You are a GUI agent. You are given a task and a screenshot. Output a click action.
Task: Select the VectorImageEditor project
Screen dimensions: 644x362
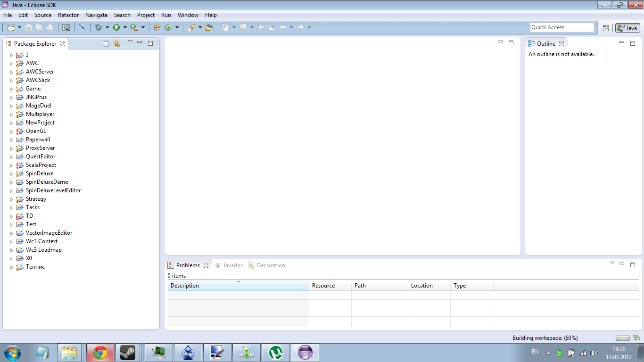tap(49, 233)
